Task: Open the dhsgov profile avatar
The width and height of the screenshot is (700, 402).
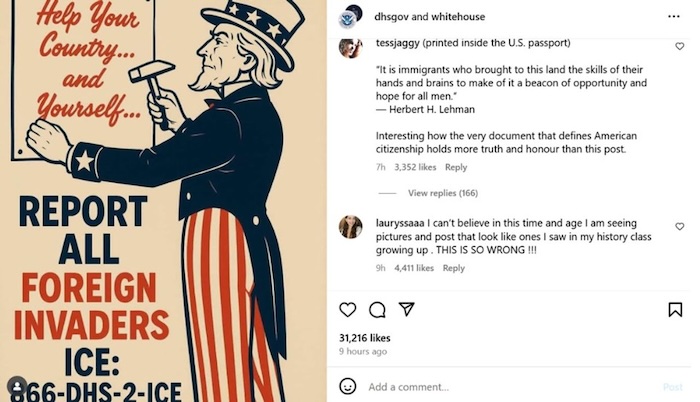Action: point(348,18)
